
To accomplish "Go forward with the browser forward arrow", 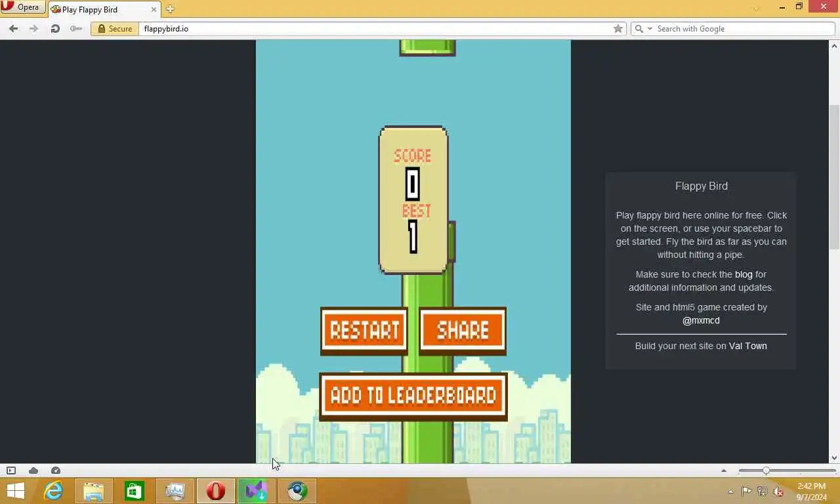I will [34, 28].
